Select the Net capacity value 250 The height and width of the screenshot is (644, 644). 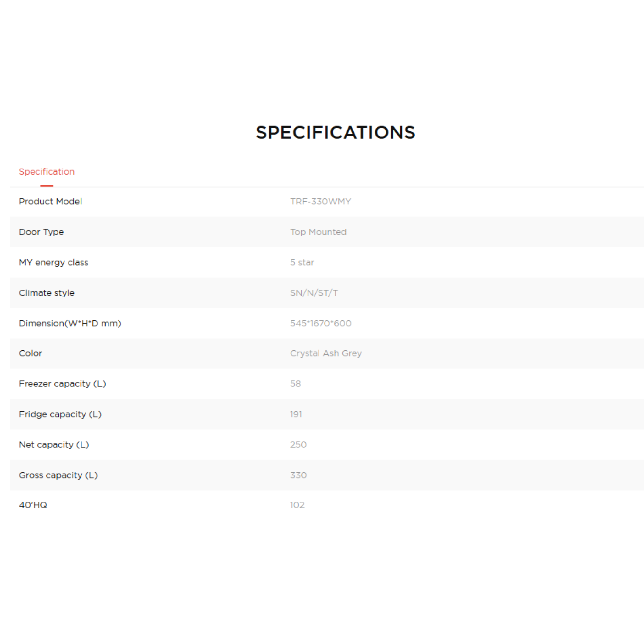click(x=298, y=445)
